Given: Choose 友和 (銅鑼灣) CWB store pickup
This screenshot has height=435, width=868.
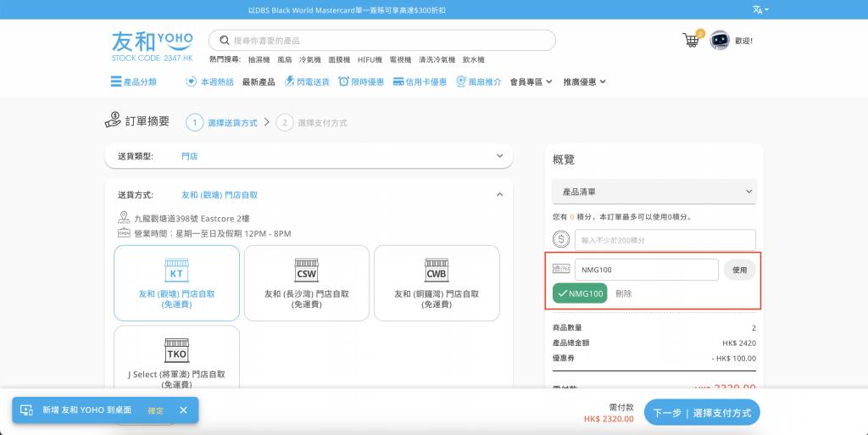Looking at the screenshot, I should [x=437, y=283].
